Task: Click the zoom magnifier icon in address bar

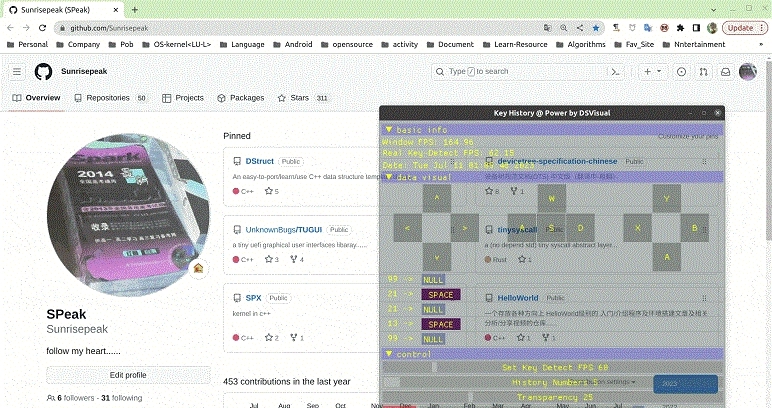Action: click(564, 28)
